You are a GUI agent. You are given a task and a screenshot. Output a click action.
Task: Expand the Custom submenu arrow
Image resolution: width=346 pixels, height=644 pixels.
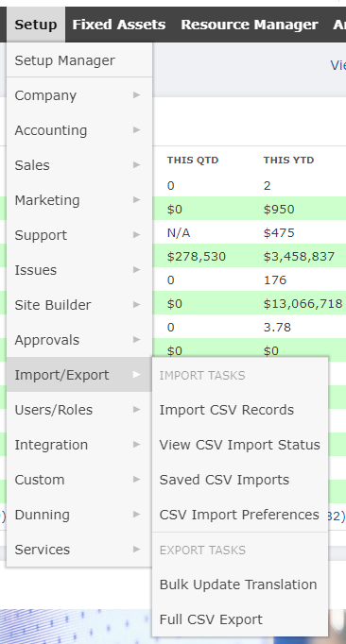(136, 480)
